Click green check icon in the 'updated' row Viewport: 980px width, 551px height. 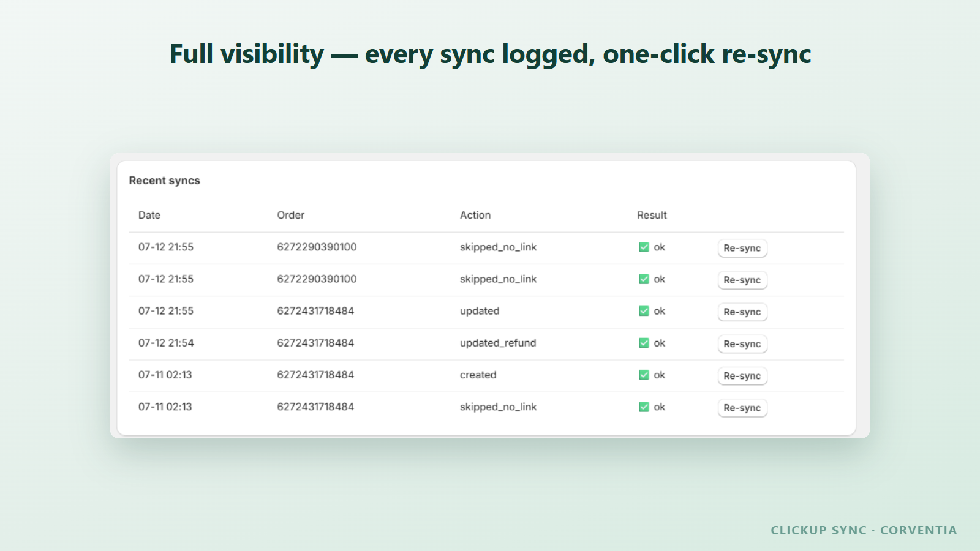coord(644,311)
